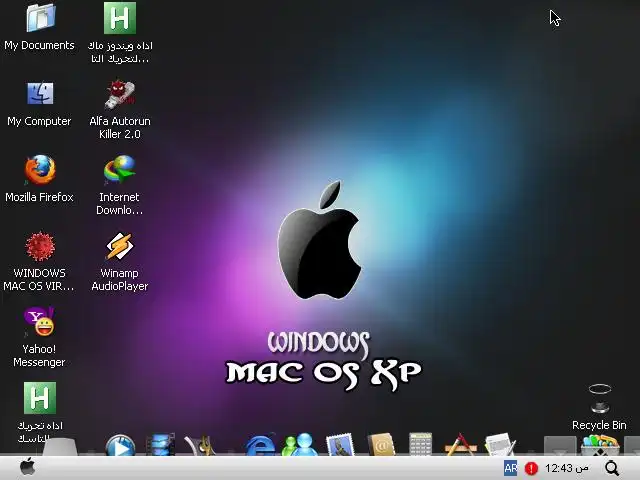Open the colorful trash basket dock icon
Image resolution: width=640 pixels, height=480 pixels.
[x=600, y=446]
